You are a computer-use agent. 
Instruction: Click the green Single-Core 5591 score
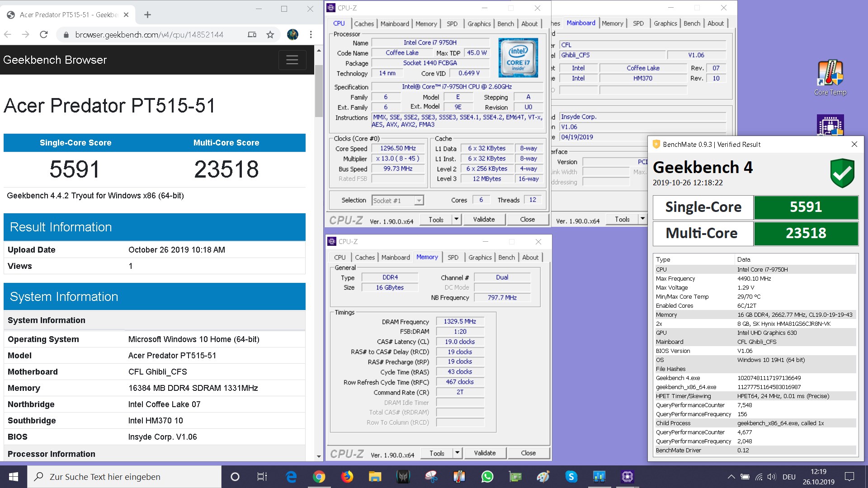[x=806, y=207]
